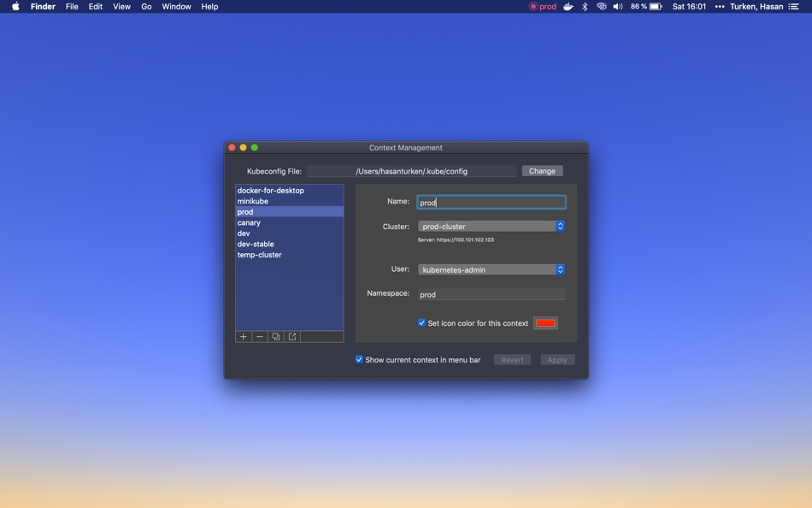
Task: Click the Apply button
Action: click(x=557, y=360)
